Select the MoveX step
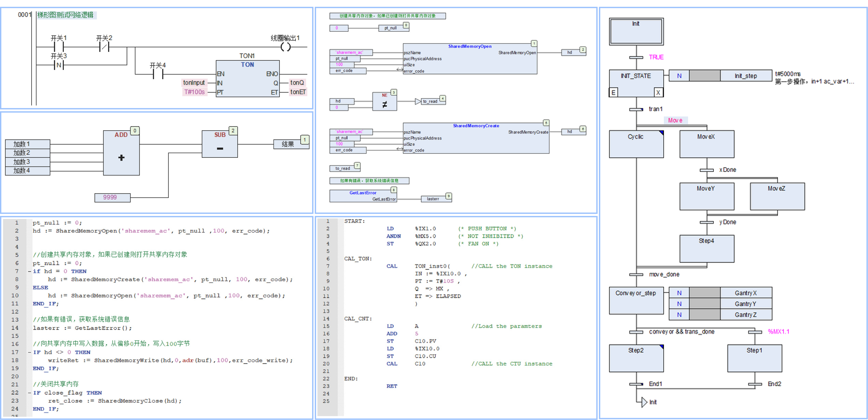868x420 pixels. pos(707,144)
